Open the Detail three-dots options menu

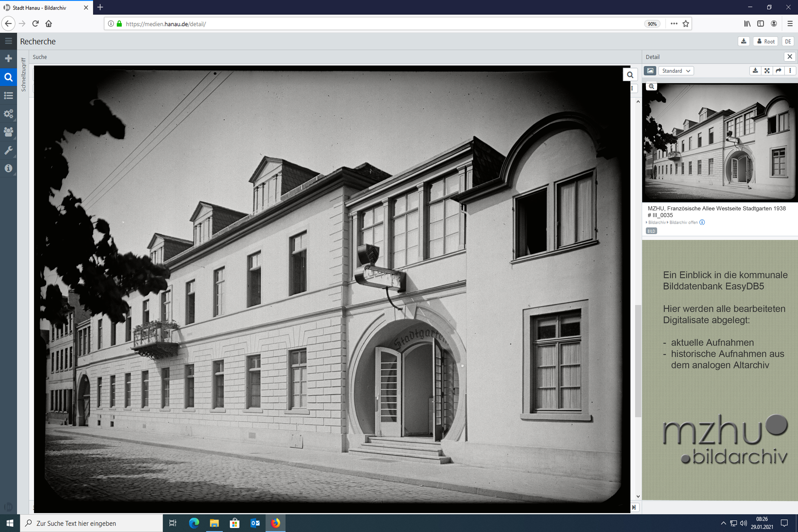(x=790, y=70)
